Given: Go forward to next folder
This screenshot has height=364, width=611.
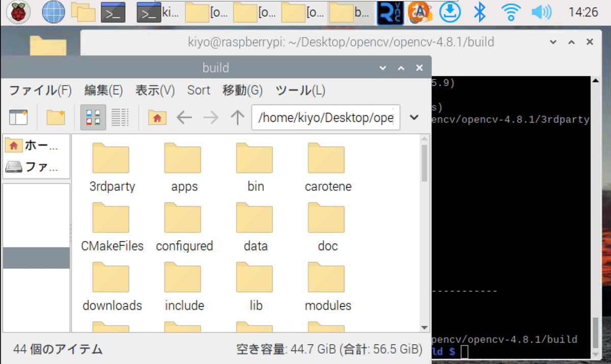Looking at the screenshot, I should click(210, 118).
